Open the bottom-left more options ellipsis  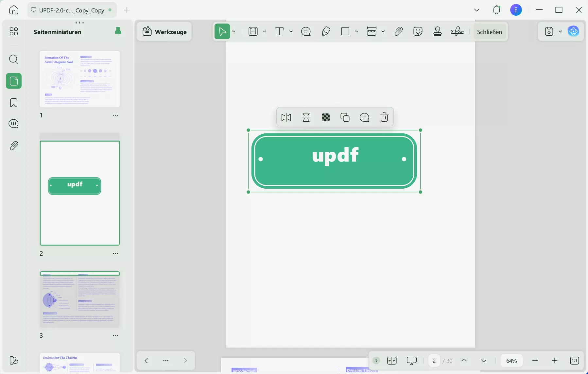[x=166, y=361]
